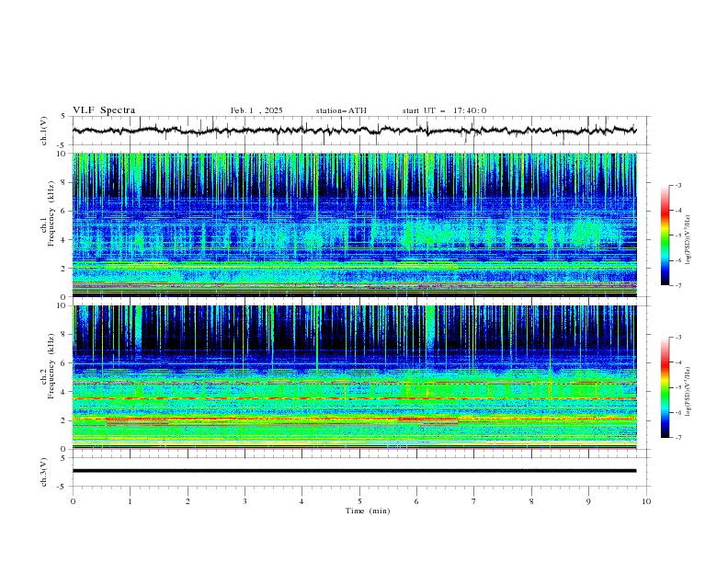Viewport: 728px width, 563px height.
Task: Click time axis tick label "4"
Action: [301, 501]
